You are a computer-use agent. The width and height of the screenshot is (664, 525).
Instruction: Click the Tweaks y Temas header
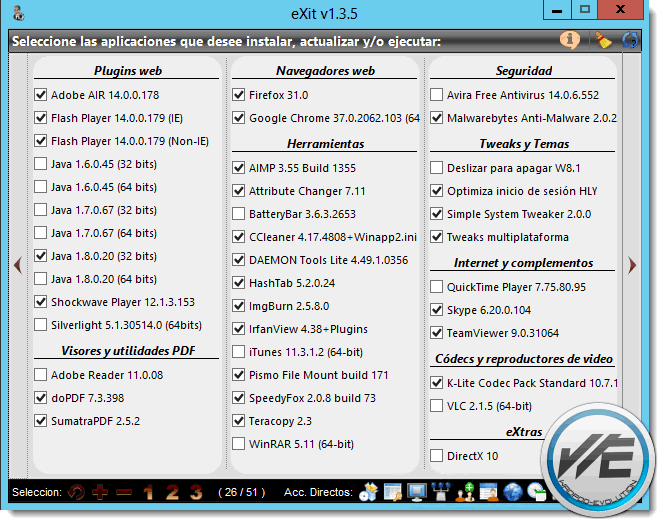pos(524,144)
